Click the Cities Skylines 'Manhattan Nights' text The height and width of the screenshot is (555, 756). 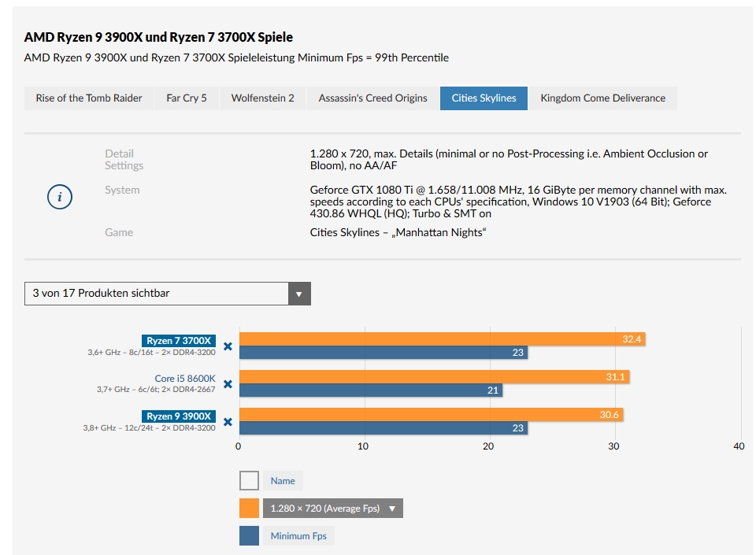[398, 232]
